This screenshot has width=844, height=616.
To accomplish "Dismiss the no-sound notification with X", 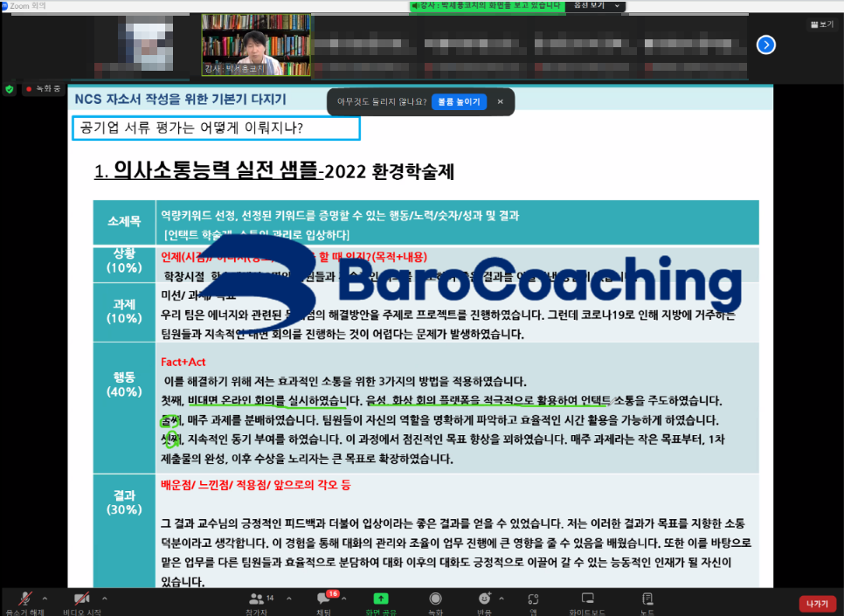I will click(501, 102).
